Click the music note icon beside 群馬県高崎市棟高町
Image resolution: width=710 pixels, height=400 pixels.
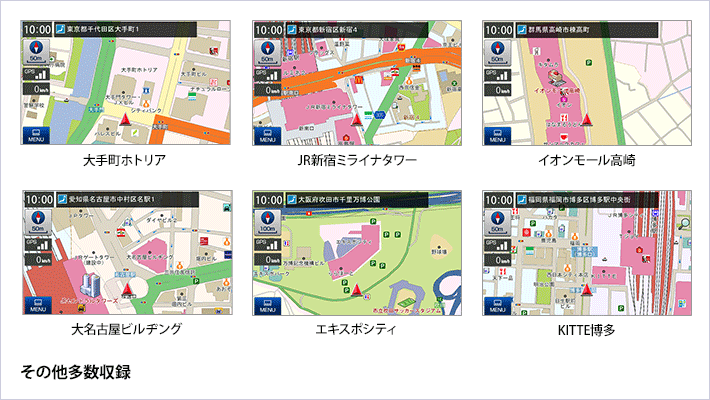coord(522,30)
